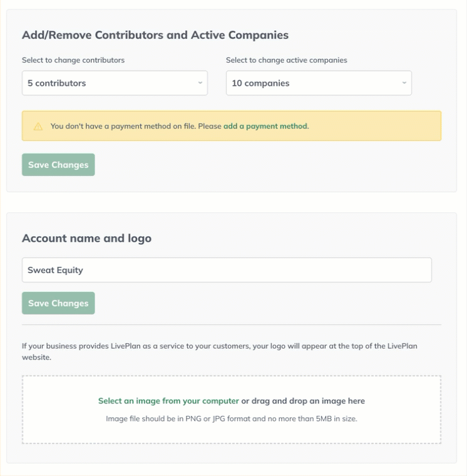The height and width of the screenshot is (476, 467).
Task: Focus the "Sweat Equity" account name field
Action: [x=227, y=270]
